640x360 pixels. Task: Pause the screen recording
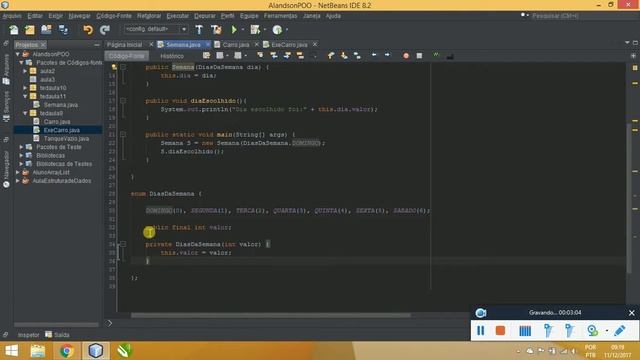[480, 330]
